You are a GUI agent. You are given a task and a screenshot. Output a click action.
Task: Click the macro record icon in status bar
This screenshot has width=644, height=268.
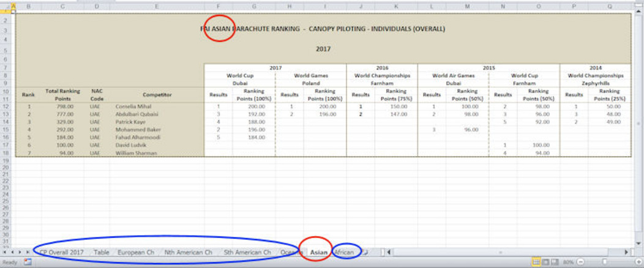click(x=27, y=262)
